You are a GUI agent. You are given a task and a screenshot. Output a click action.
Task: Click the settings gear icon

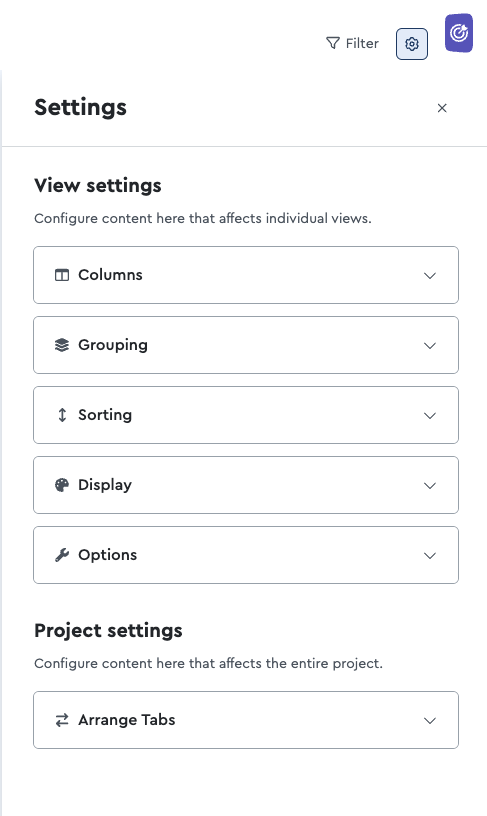point(412,44)
